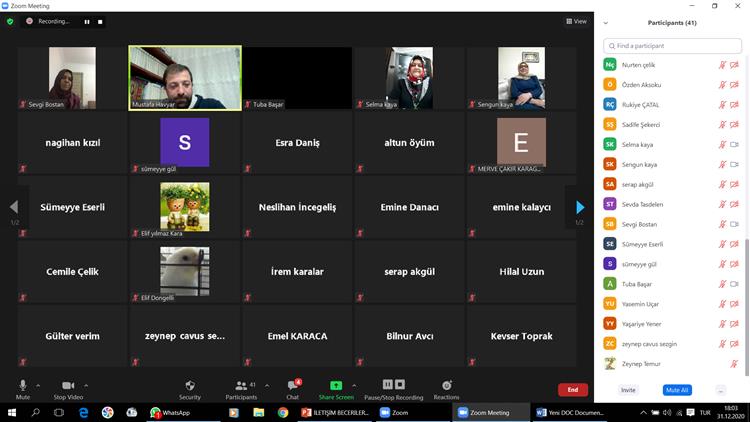Open the View layout menu
Screen dimensions: 750x422
pyautogui.click(x=576, y=22)
